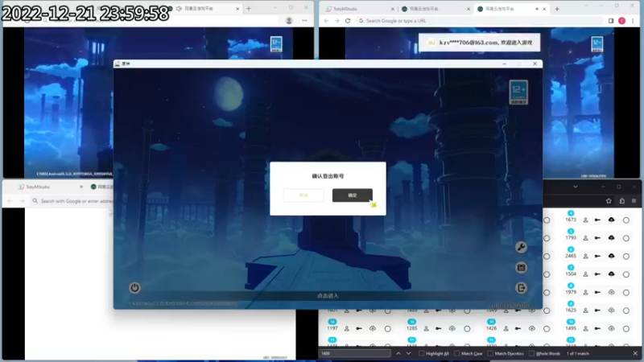The image size is (644, 362).
Task: Open the Chrome three-dot menu
Action: coord(633,21)
